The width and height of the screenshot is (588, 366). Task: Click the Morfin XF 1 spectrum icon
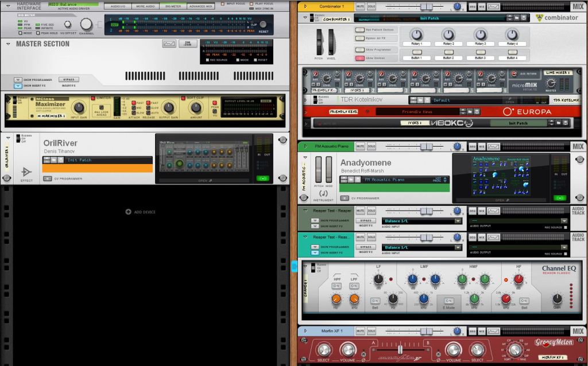[493, 331]
